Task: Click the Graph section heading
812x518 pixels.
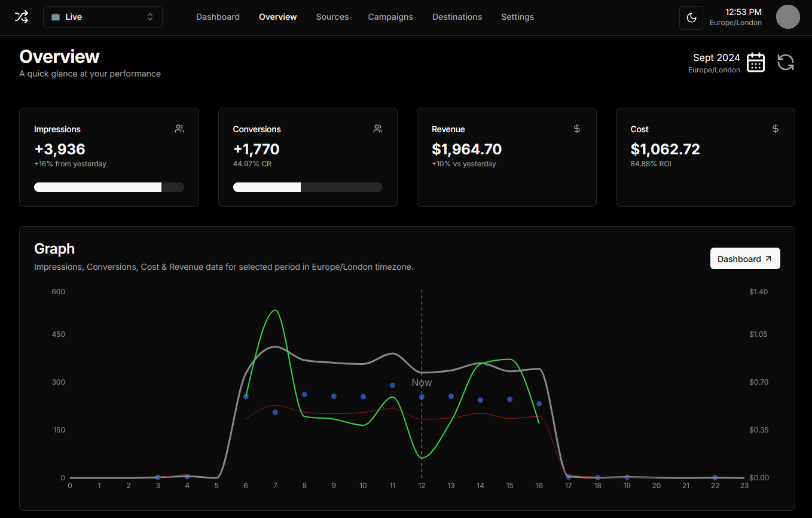Action: (54, 249)
